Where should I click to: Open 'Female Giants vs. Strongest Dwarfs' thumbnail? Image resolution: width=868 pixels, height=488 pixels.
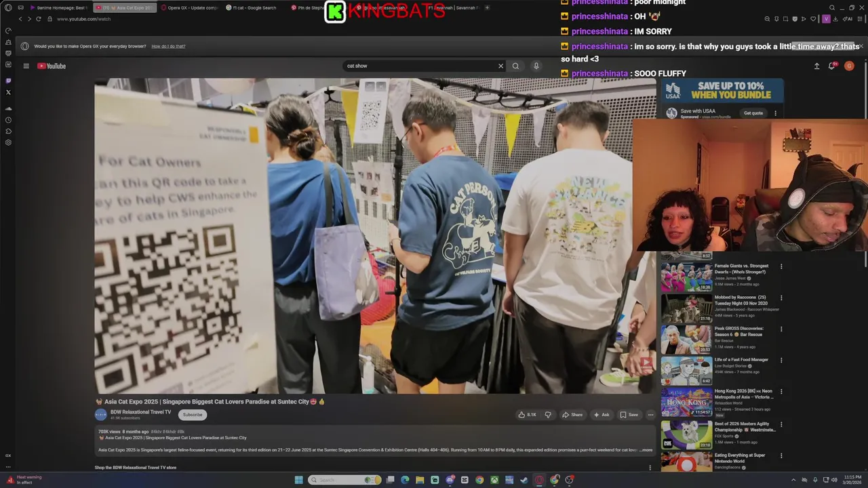(686, 276)
